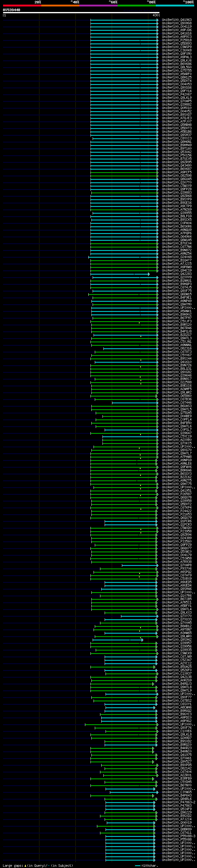Click the cyan alignment bar for UniRef100_O82316

click(x=131, y=349)
